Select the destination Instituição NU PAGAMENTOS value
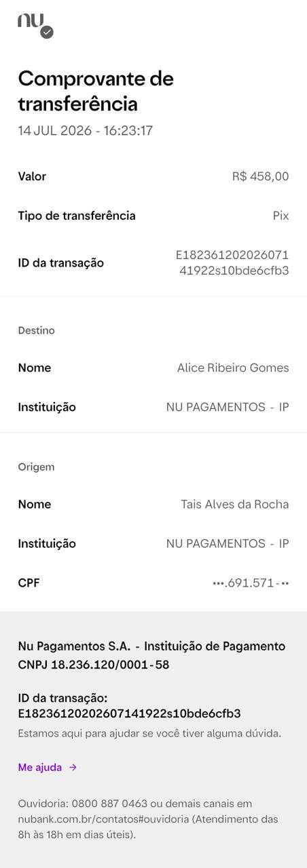This screenshot has width=307, height=868. click(x=228, y=408)
